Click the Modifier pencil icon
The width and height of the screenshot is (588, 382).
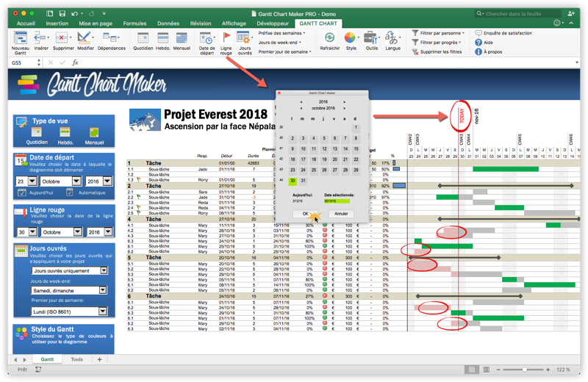click(84, 38)
